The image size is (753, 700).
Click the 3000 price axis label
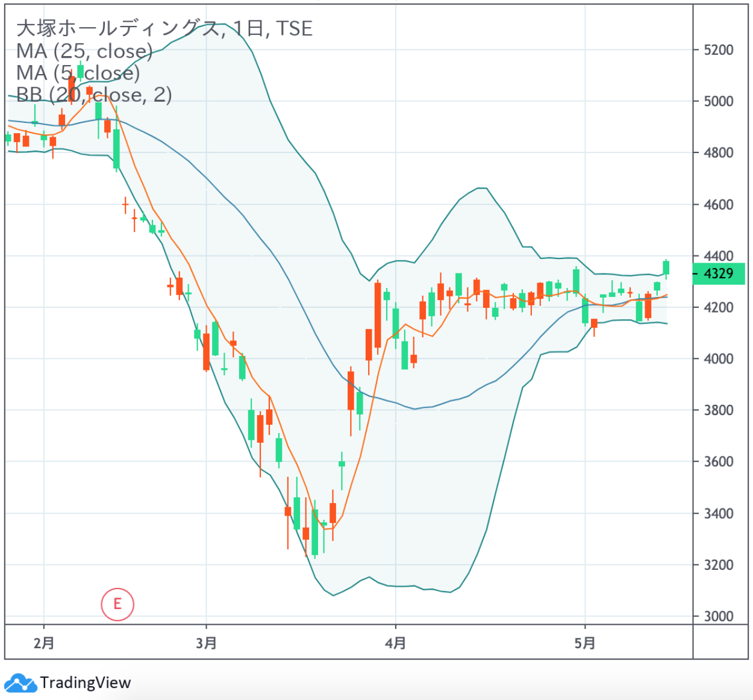[719, 616]
